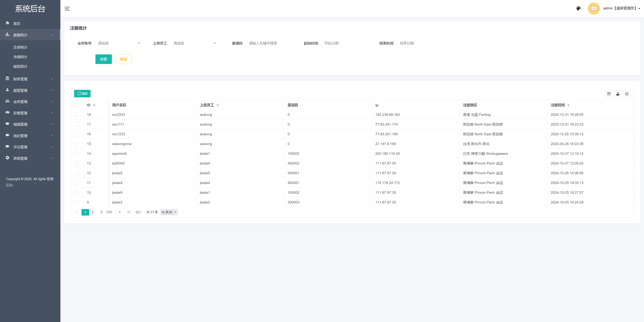Go to page 2
Screen dimensions: 644x322
tap(93, 212)
